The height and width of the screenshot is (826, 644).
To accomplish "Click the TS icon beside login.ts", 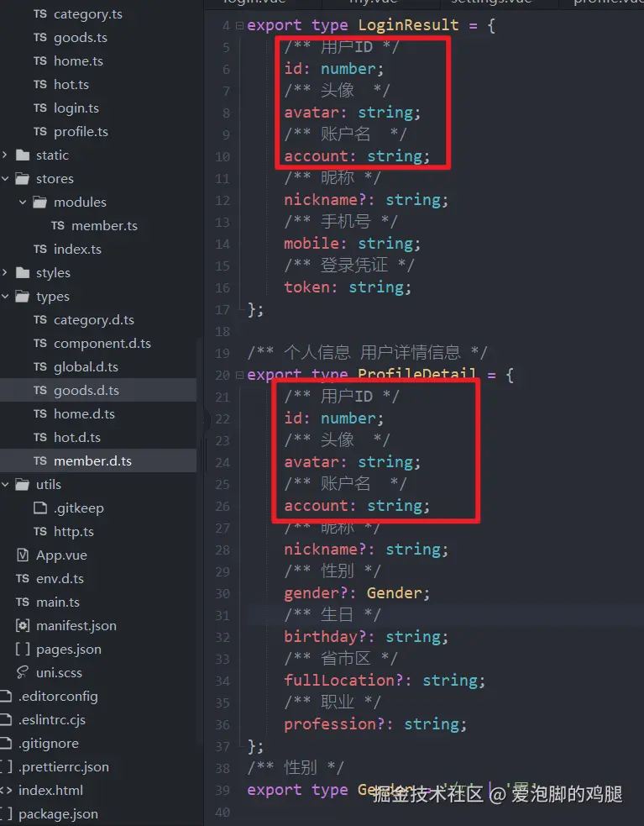I will (40, 108).
